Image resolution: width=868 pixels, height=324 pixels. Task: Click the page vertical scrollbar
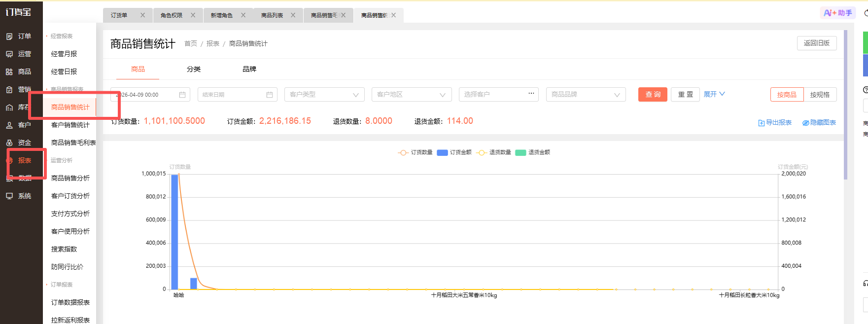pos(846,105)
